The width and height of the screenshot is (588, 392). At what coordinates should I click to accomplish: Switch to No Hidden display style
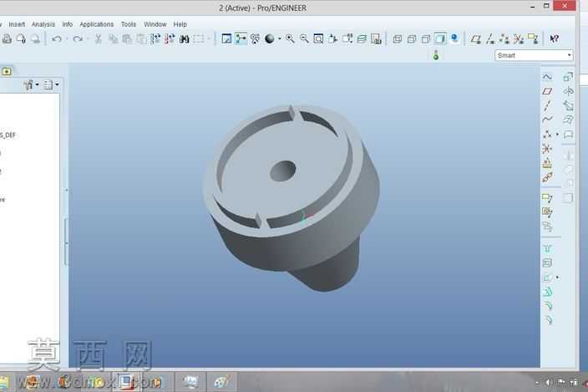pyautogui.click(x=426, y=38)
